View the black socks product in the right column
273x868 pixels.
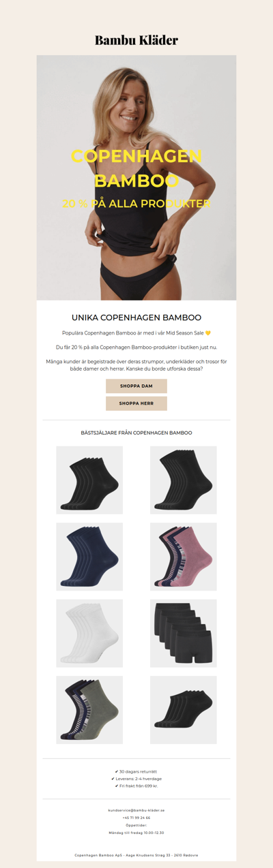point(184,480)
